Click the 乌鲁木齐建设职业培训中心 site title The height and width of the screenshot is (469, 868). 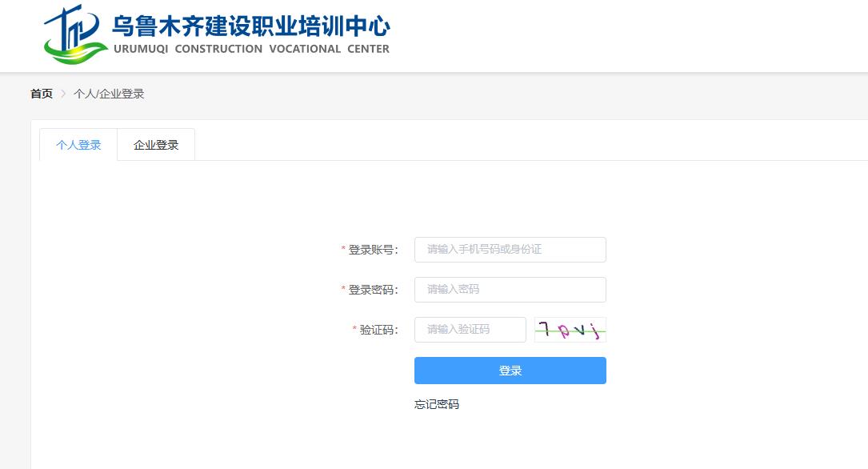[x=250, y=26]
